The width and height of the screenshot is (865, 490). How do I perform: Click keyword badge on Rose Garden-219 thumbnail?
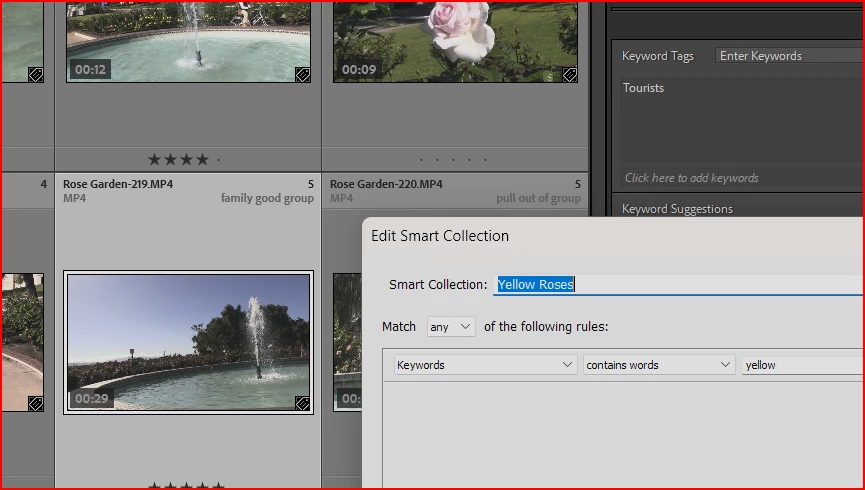[x=302, y=403]
